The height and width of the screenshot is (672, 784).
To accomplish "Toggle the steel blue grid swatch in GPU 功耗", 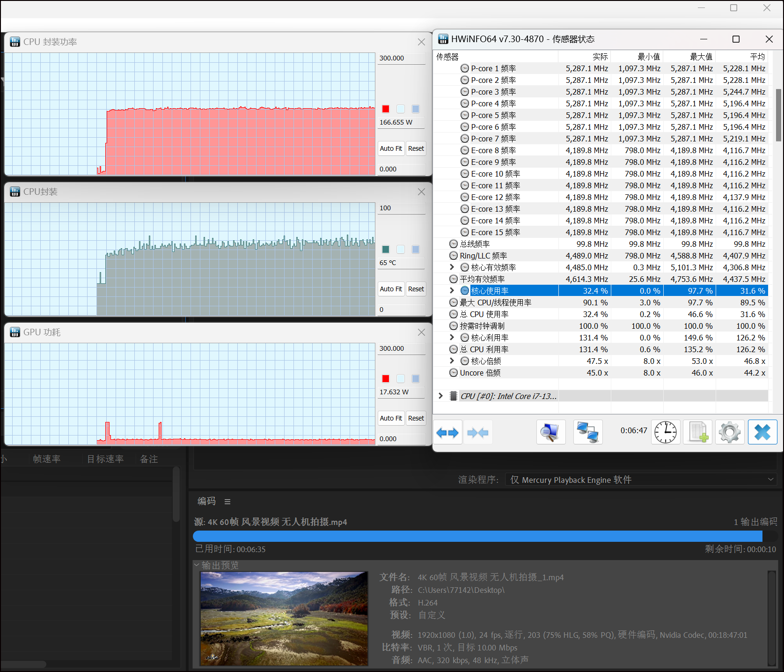I will click(x=416, y=378).
